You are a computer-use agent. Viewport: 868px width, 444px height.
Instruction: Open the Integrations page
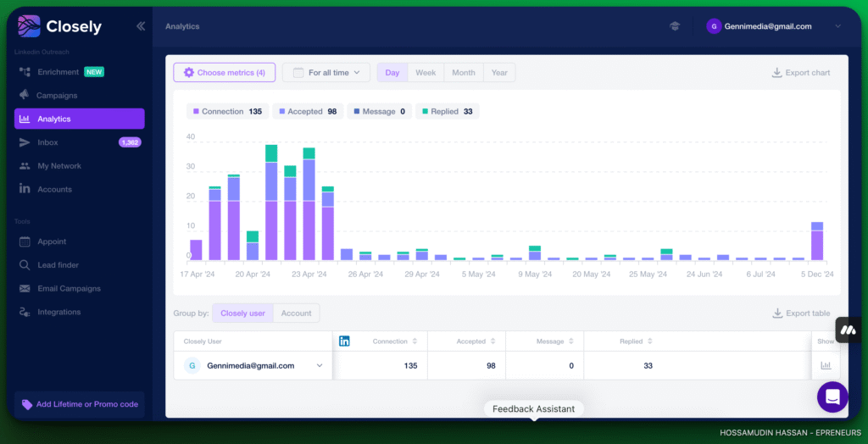[x=58, y=313]
